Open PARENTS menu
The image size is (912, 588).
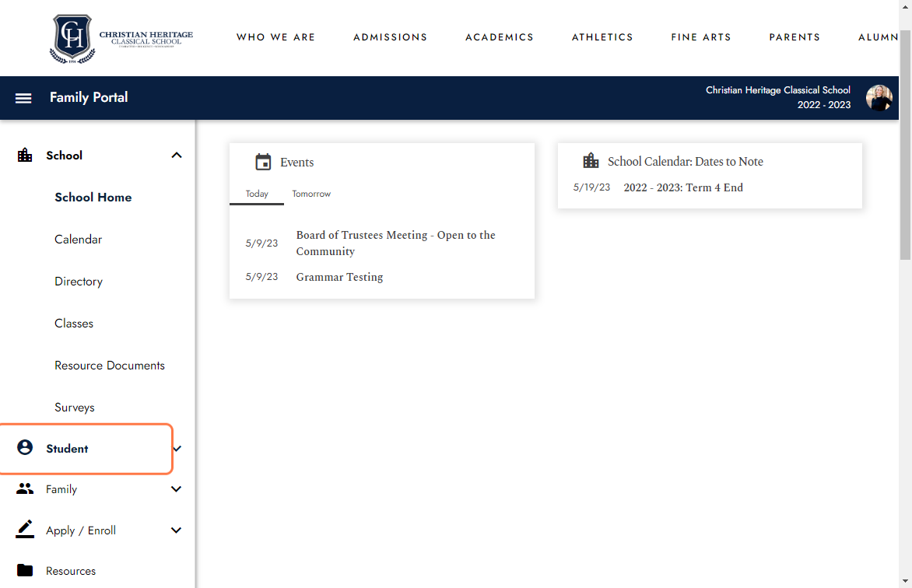[x=794, y=37]
